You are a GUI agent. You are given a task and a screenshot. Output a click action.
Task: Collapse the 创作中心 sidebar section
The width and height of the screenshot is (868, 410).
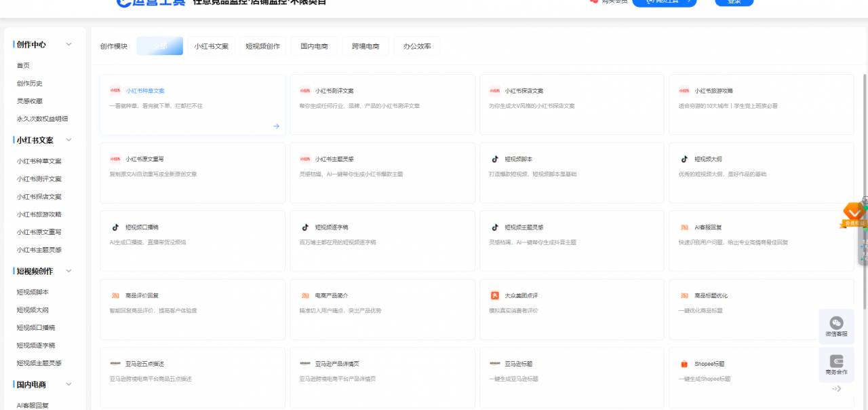[68, 44]
